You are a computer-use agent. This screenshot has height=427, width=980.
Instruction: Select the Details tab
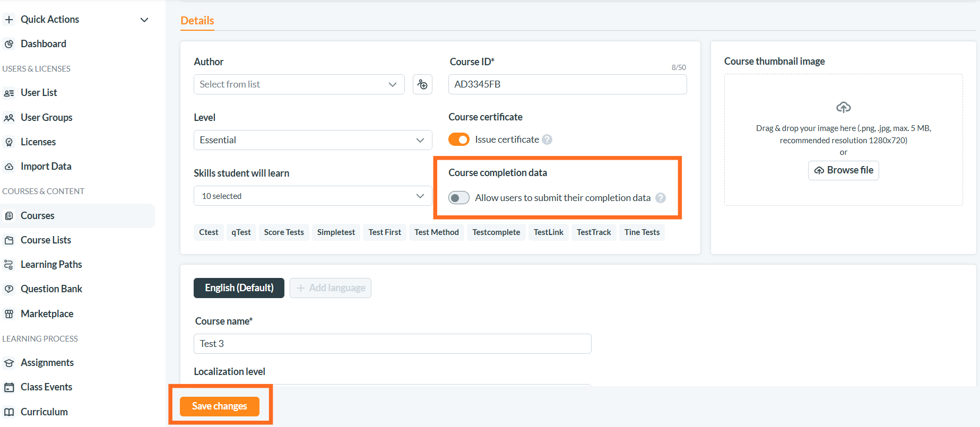click(x=197, y=21)
